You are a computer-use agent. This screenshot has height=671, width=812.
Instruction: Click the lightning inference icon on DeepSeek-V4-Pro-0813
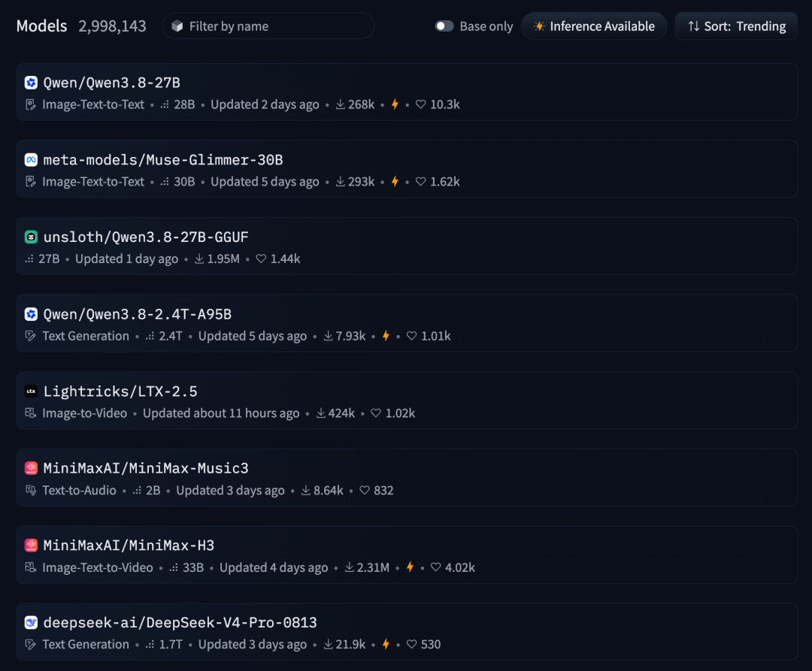pos(386,644)
